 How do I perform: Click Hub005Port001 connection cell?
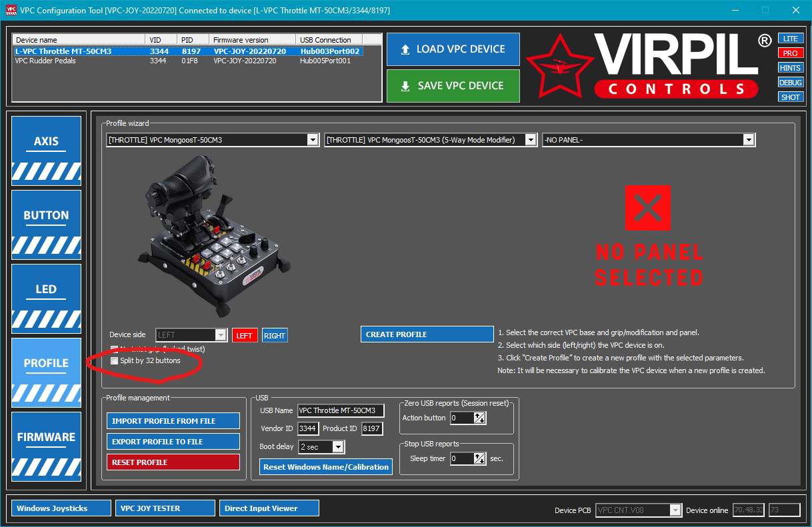[325, 61]
